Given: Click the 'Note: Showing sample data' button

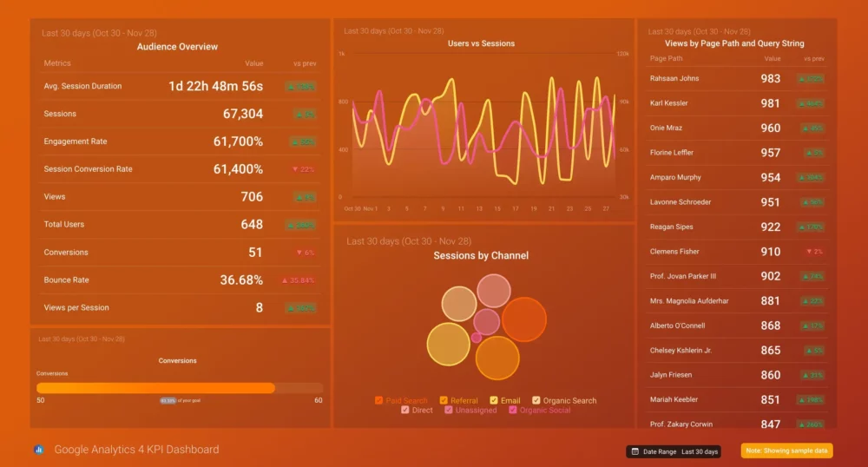Looking at the screenshot, I should pyautogui.click(x=786, y=451).
